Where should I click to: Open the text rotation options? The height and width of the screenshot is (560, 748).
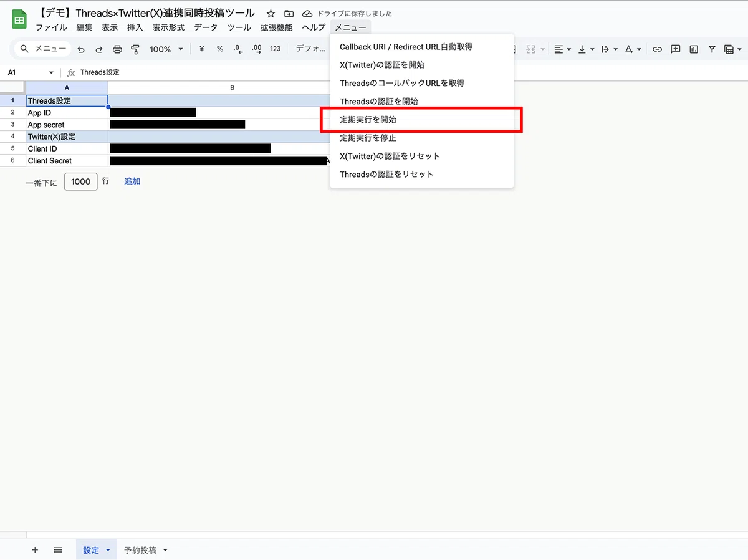tap(633, 49)
